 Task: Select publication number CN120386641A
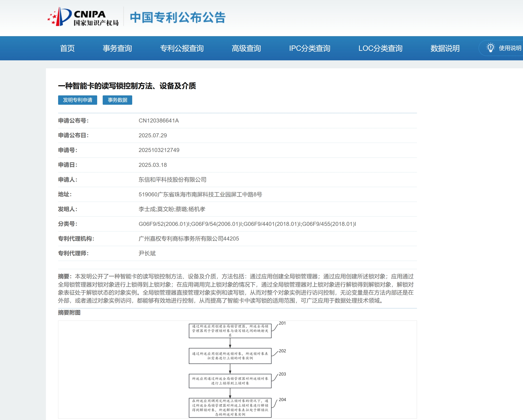coord(159,121)
